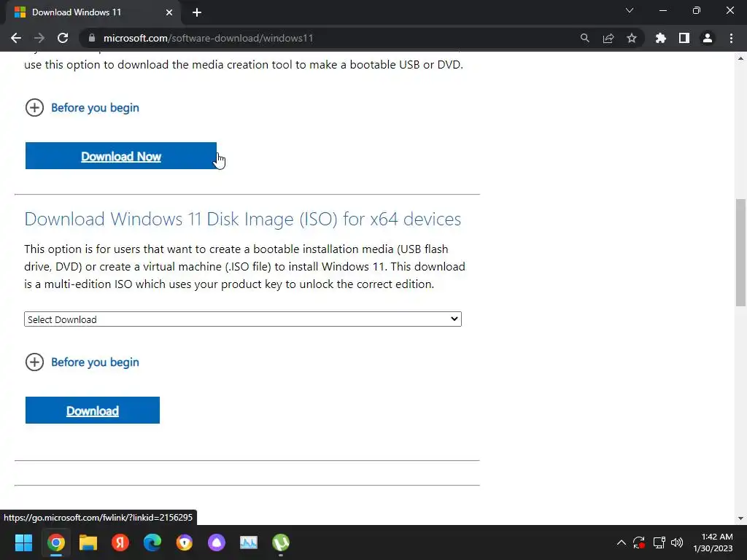Open uTorrent from the taskbar
The height and width of the screenshot is (560, 747).
pyautogui.click(x=281, y=542)
